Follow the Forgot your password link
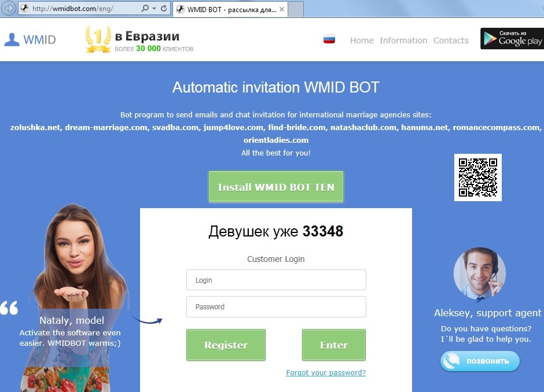 click(326, 372)
